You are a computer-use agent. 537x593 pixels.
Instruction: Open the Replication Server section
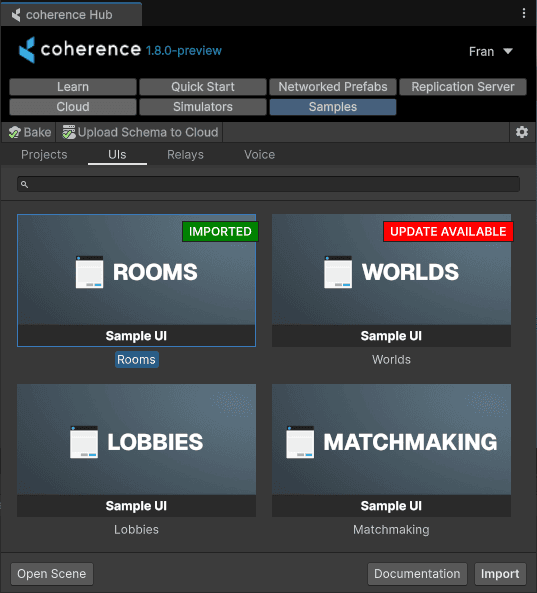point(463,87)
